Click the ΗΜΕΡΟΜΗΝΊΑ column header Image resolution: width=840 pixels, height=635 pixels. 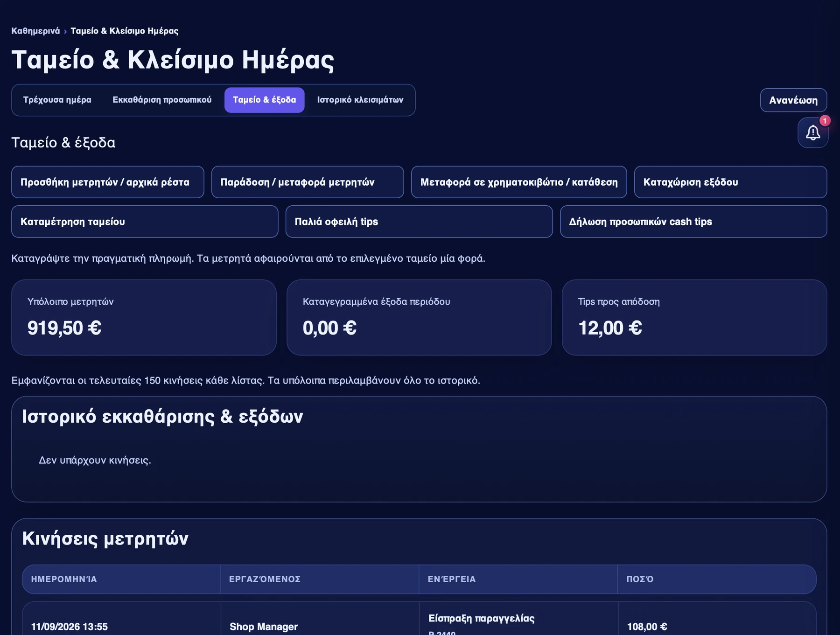coord(121,579)
